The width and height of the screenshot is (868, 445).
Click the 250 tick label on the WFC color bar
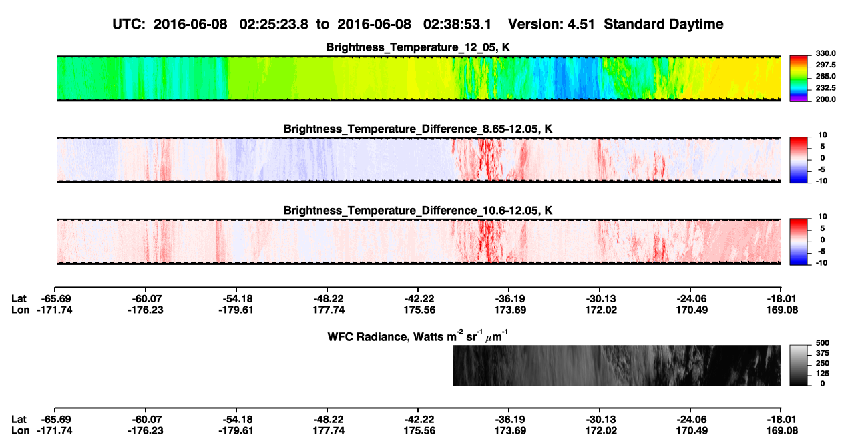click(823, 362)
